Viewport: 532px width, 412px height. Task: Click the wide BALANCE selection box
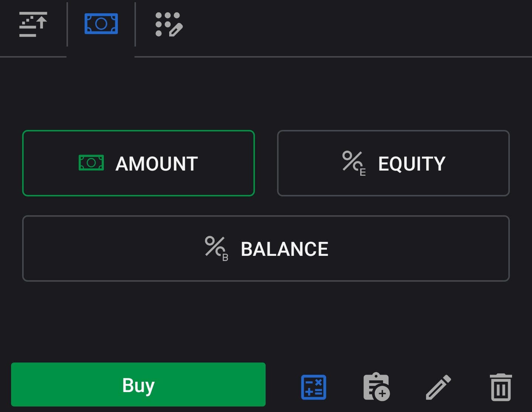click(x=266, y=248)
